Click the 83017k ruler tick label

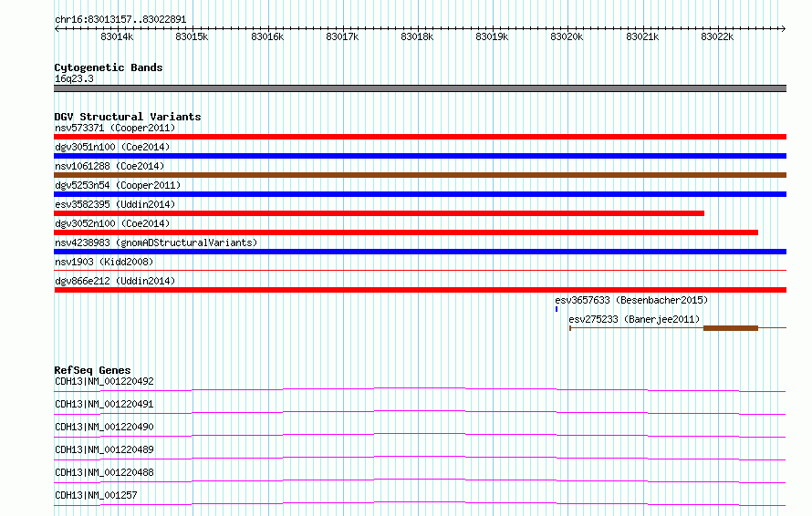point(342,36)
